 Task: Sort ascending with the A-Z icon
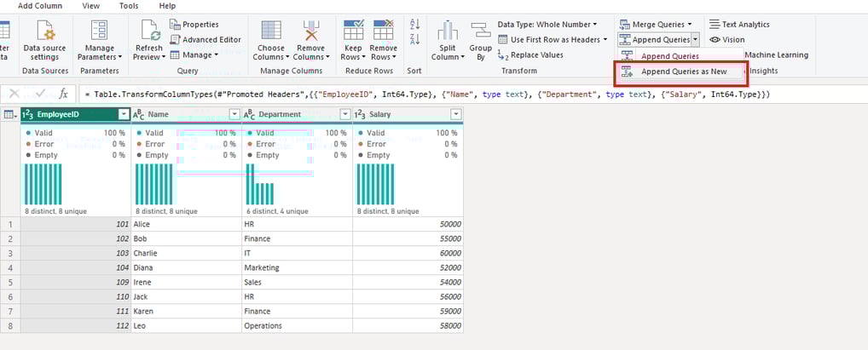click(x=414, y=25)
